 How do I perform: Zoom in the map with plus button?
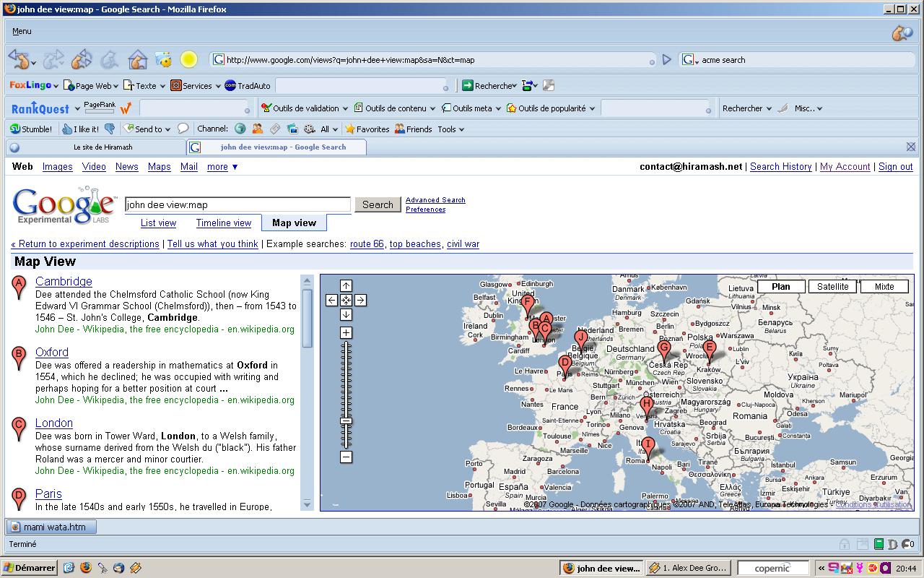tap(346, 332)
